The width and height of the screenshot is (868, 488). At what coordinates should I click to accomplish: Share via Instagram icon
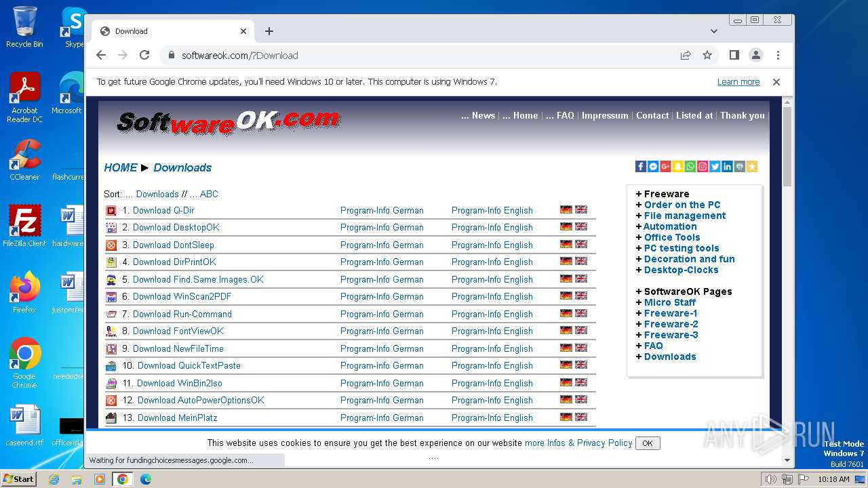(x=703, y=167)
